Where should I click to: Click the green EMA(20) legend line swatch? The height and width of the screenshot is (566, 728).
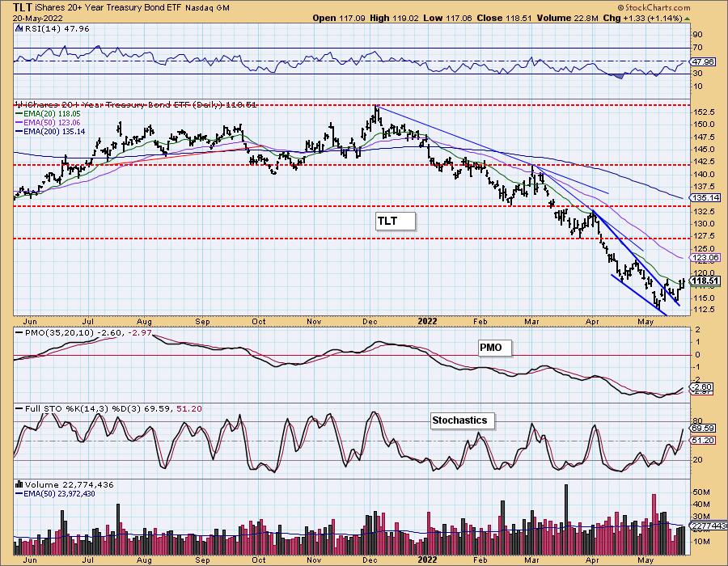[x=19, y=113]
